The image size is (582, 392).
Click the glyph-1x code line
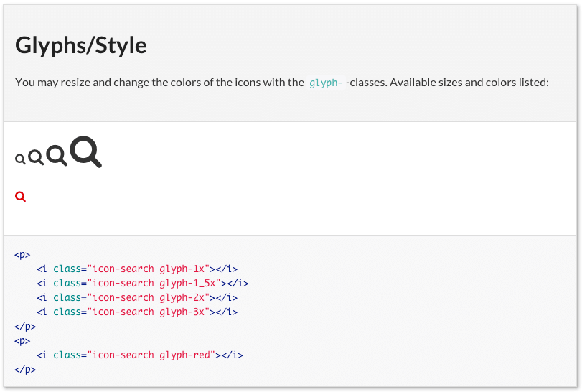137,269
